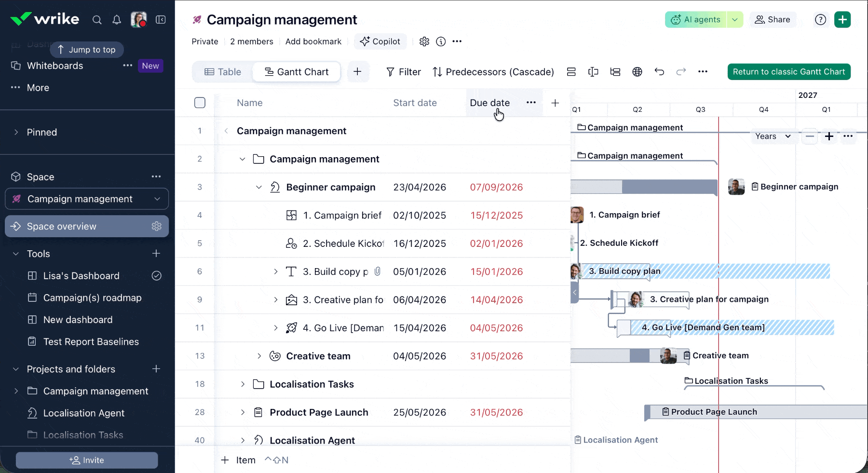Collapse Projects and folders section
Image resolution: width=868 pixels, height=473 pixels.
[x=16, y=369]
